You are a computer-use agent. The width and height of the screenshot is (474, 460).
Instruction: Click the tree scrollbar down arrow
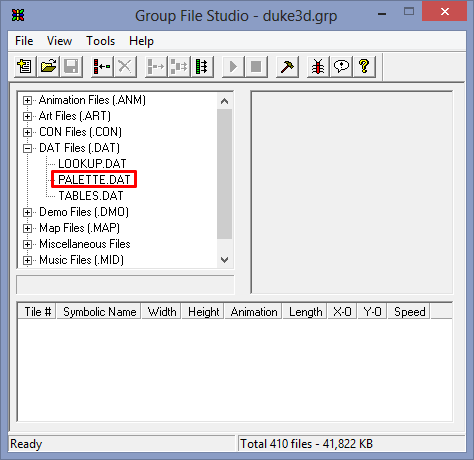tap(225, 260)
